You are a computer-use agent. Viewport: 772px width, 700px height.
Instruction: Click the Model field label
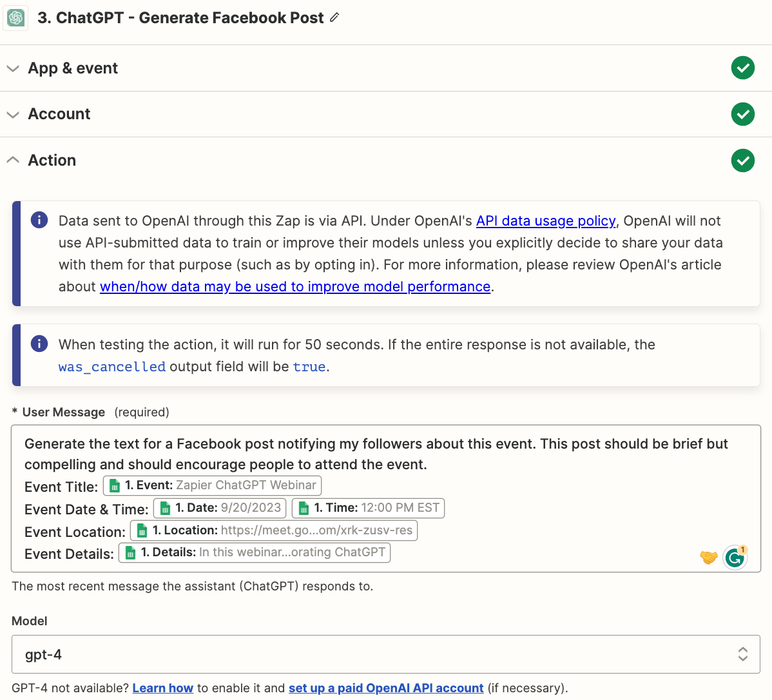click(30, 621)
